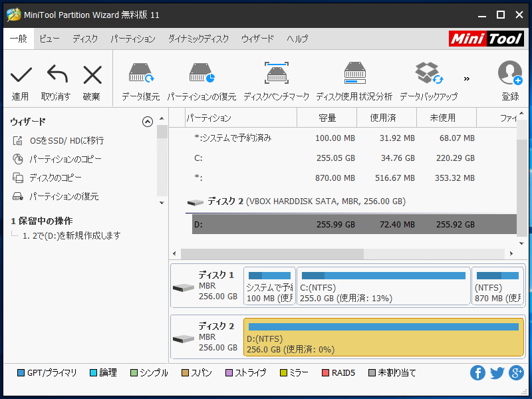Open the ヘルプ (Help) menu
Viewport: 532px width, 399px height.
[x=297, y=39]
